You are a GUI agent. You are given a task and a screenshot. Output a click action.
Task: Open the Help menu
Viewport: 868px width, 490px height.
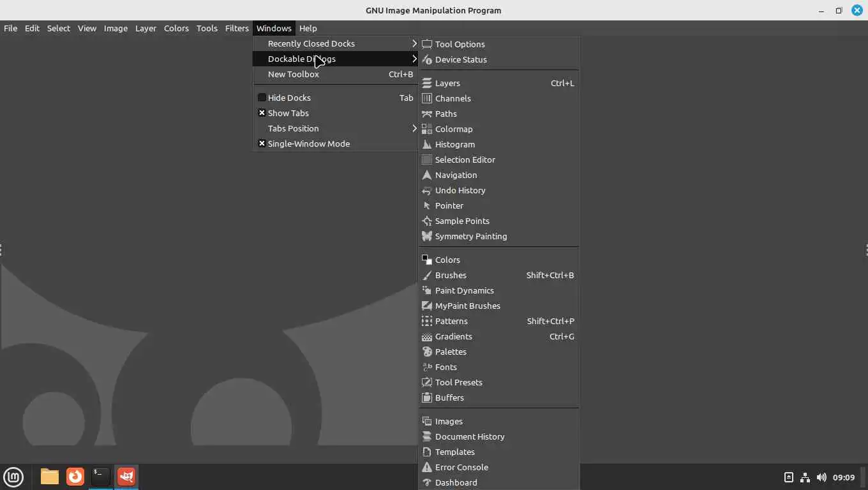[308, 28]
